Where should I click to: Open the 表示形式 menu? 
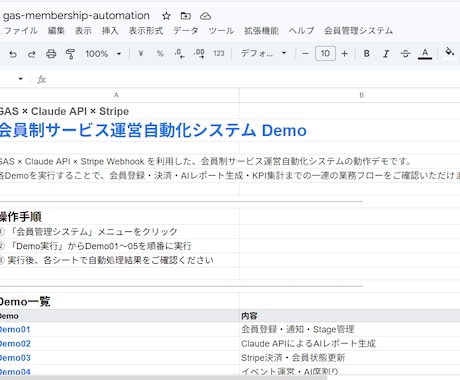coord(146,31)
